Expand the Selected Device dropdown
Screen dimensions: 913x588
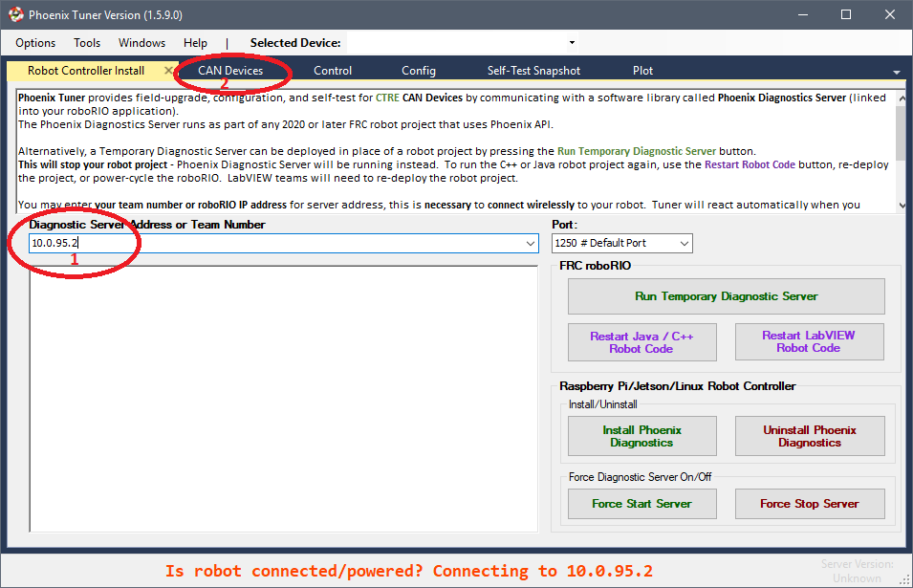pos(572,42)
